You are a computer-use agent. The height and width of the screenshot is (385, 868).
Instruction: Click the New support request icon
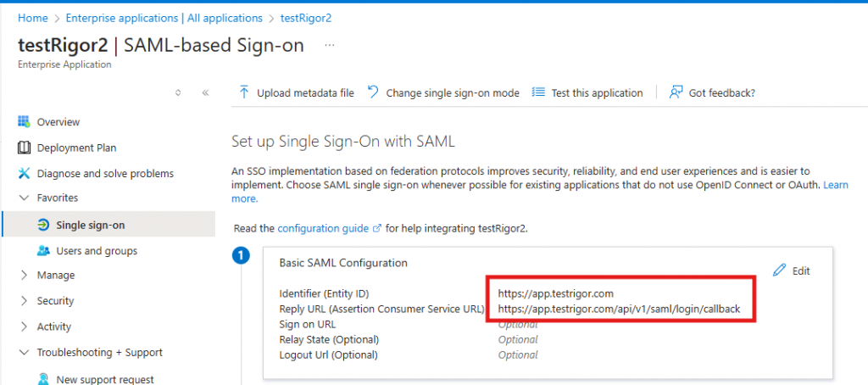click(42, 379)
